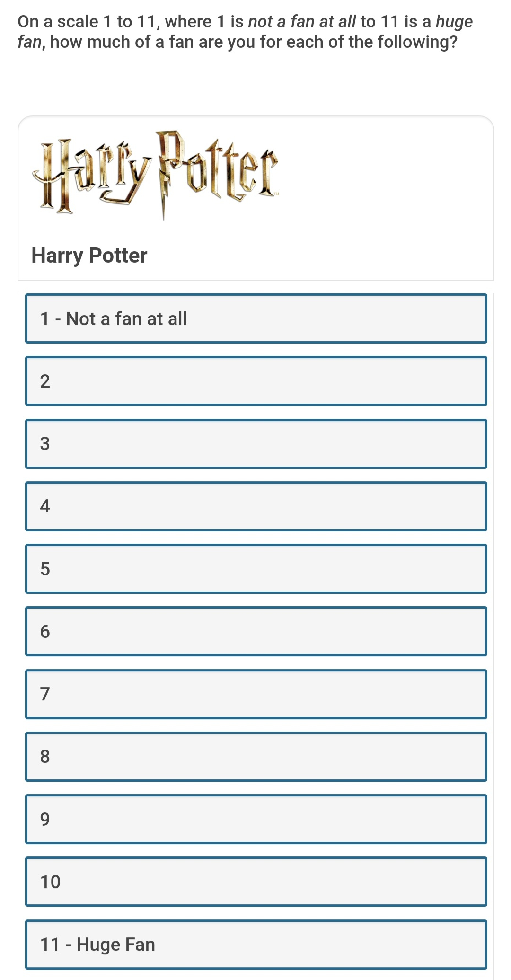Select rating 1 - Not a fan at all
The height and width of the screenshot is (980, 511).
click(x=256, y=318)
